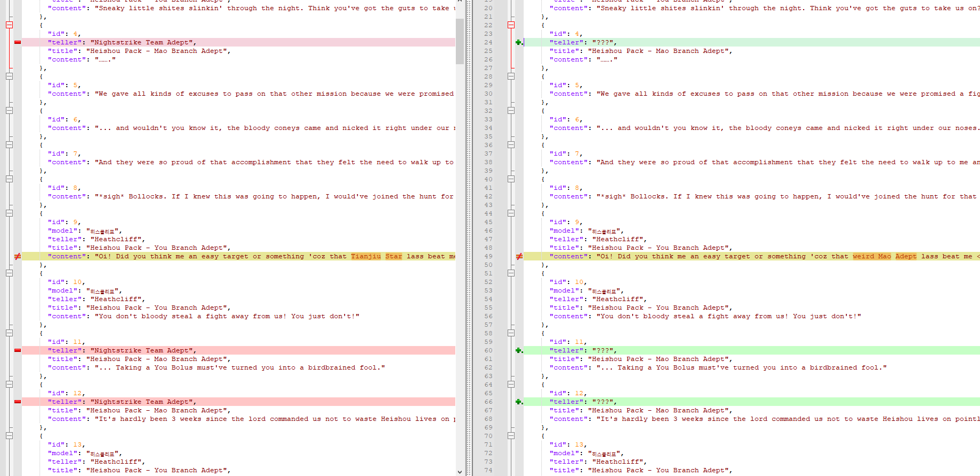980x476 pixels.
Task: Click "Heishou Pack - Mao Branch Adept" title on line 25
Action: pos(658,51)
